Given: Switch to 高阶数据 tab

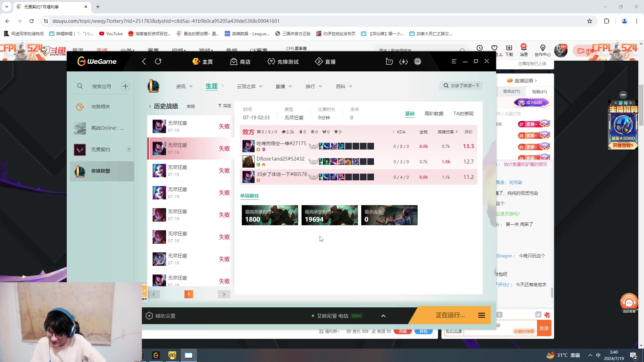Looking at the screenshot, I should tap(434, 114).
